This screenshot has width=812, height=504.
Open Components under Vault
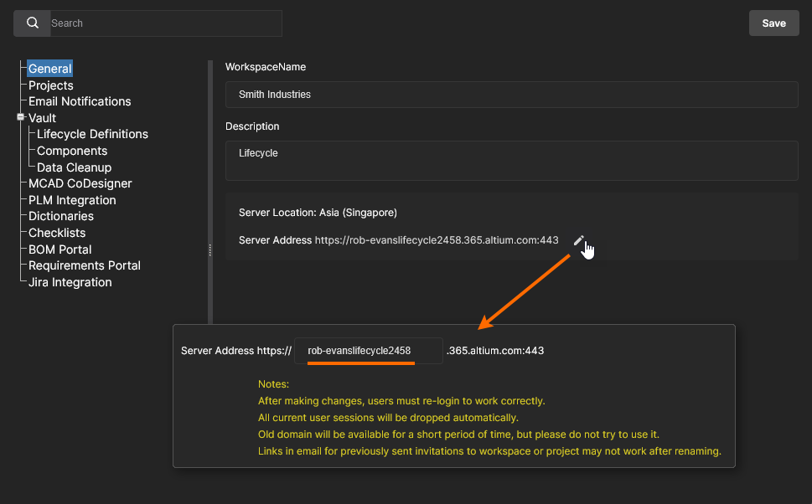click(x=72, y=151)
